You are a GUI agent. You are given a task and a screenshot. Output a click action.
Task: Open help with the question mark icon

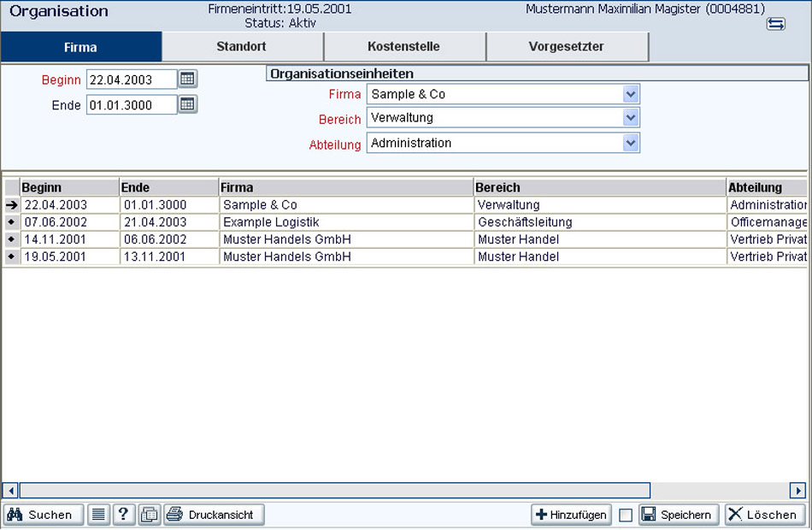pyautogui.click(x=123, y=515)
